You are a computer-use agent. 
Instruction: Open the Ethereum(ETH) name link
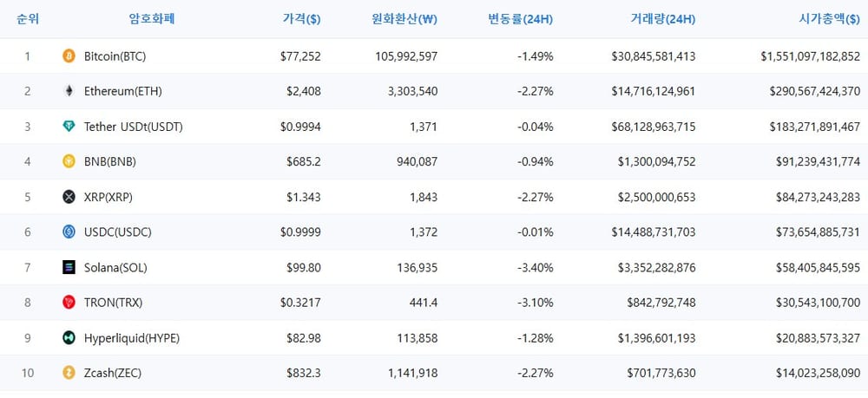click(123, 91)
